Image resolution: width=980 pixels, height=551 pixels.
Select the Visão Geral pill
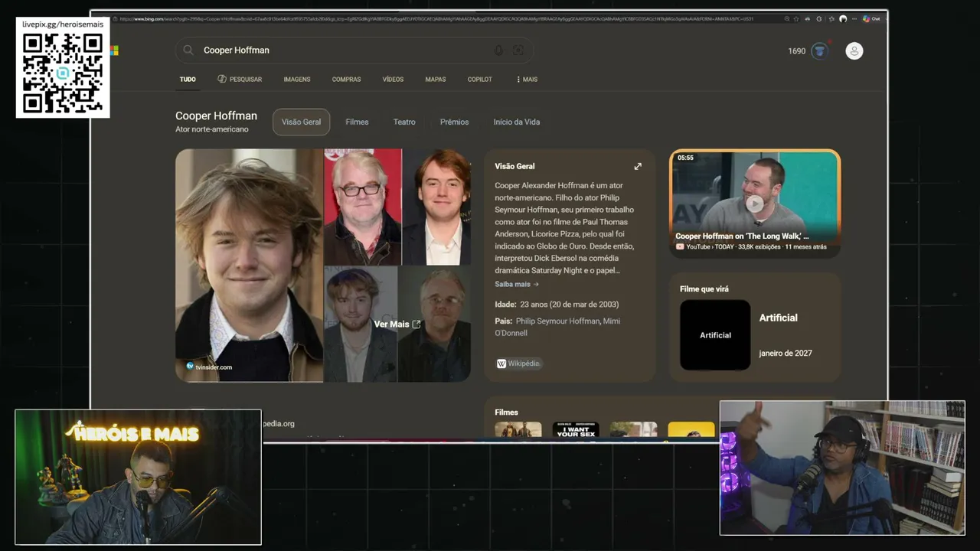pyautogui.click(x=301, y=122)
